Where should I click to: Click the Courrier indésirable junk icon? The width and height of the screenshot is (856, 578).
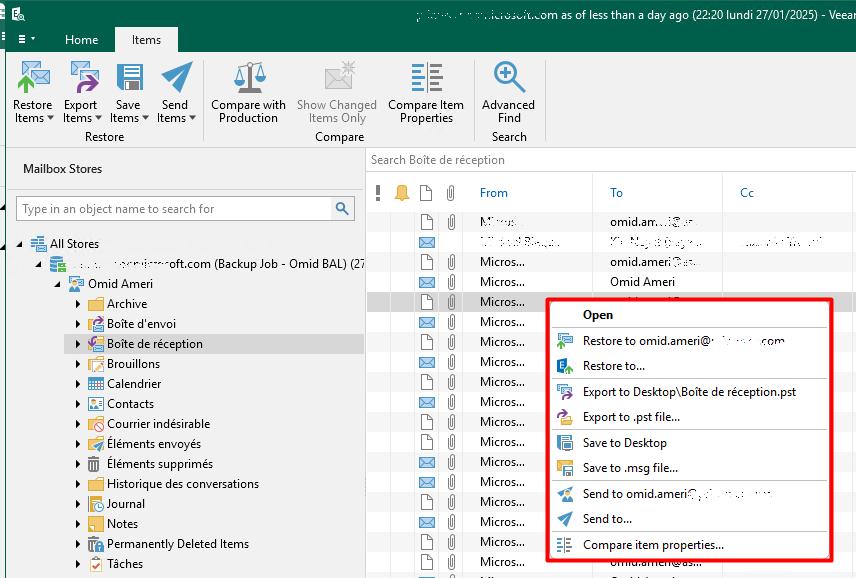coord(96,424)
